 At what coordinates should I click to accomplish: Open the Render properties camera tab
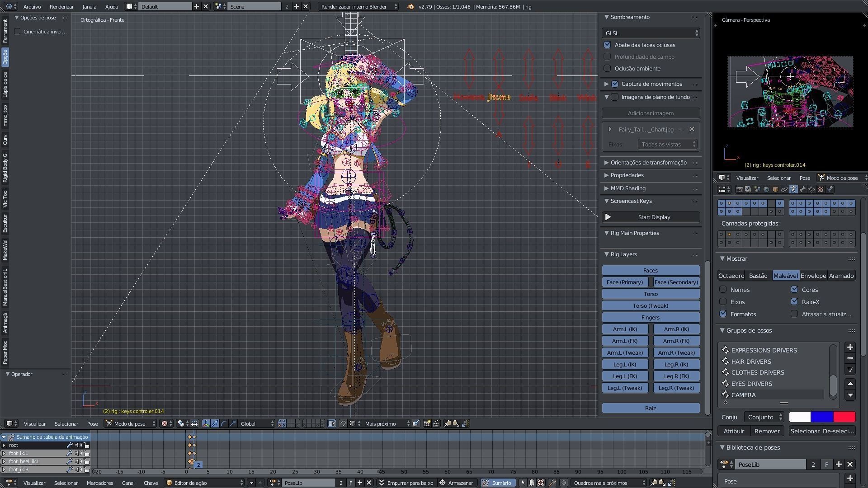tap(740, 189)
